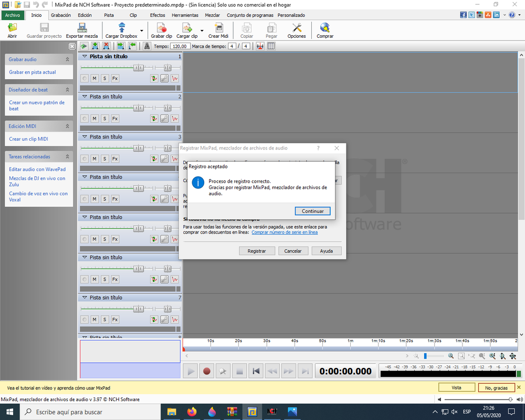Click Grabar en pista actual link
Screen dimensions: 525x420
point(33,72)
